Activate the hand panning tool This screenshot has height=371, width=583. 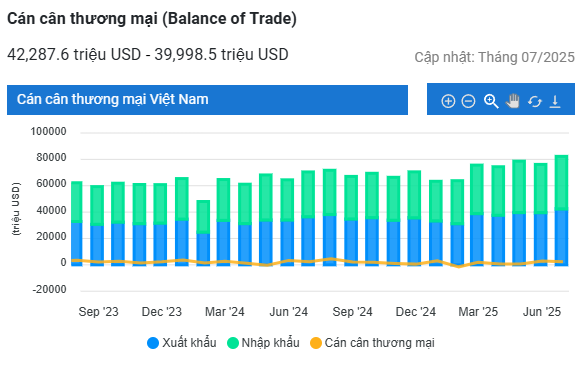click(512, 101)
